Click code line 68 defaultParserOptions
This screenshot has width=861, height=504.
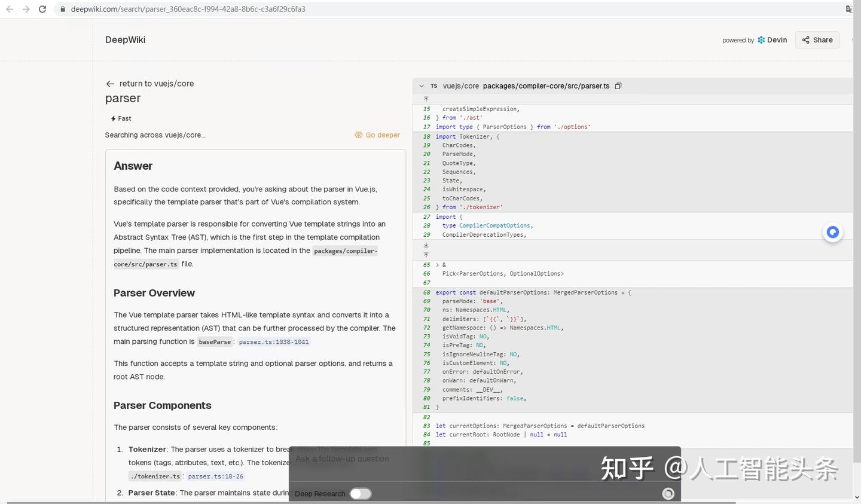pos(533,292)
